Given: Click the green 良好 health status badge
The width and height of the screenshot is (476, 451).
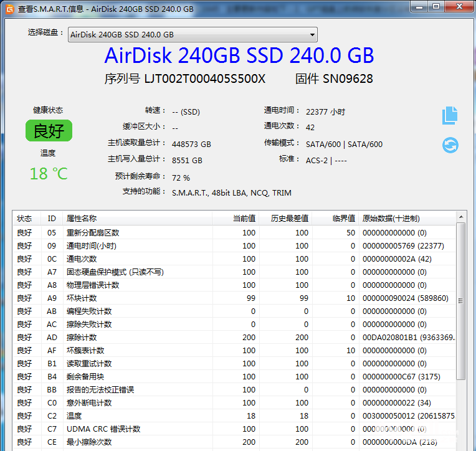Looking at the screenshot, I should pyautogui.click(x=49, y=131).
